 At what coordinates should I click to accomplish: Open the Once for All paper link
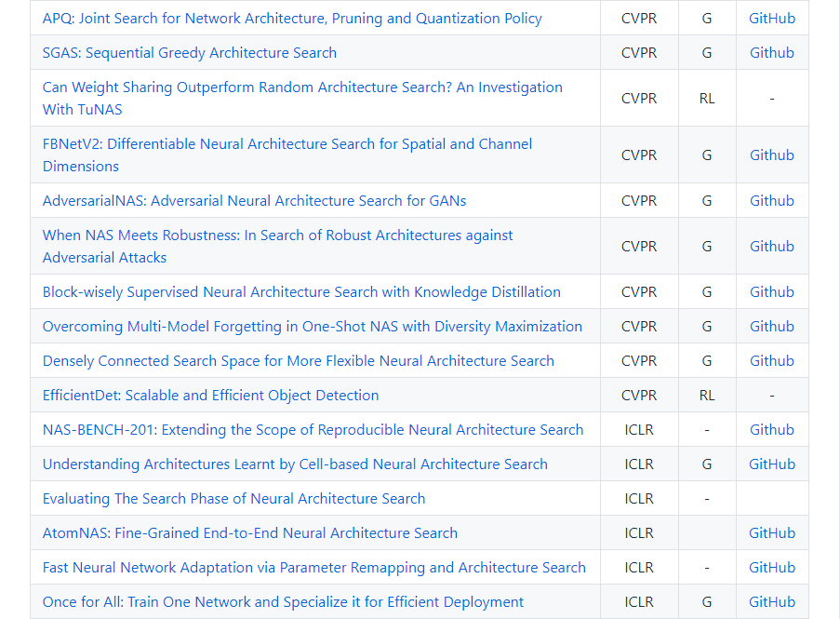283,602
